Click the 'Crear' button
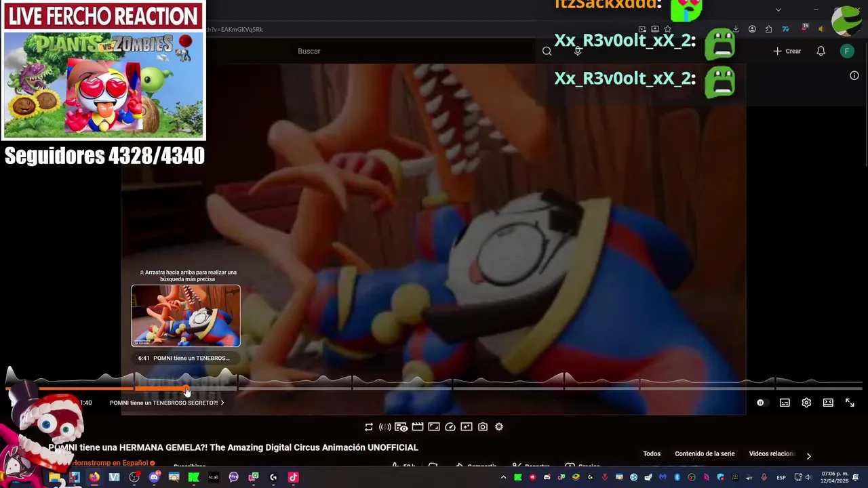Viewport: 868px width, 488px height. point(787,52)
